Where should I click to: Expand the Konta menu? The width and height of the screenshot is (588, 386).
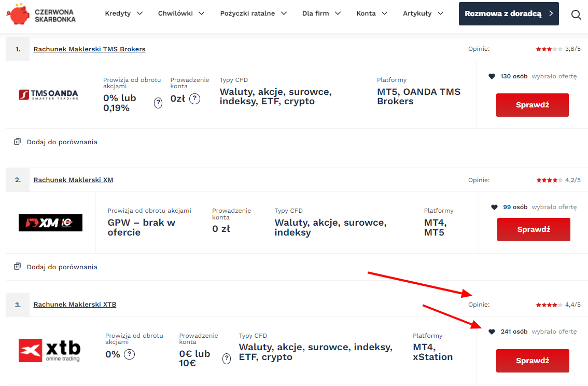372,13
